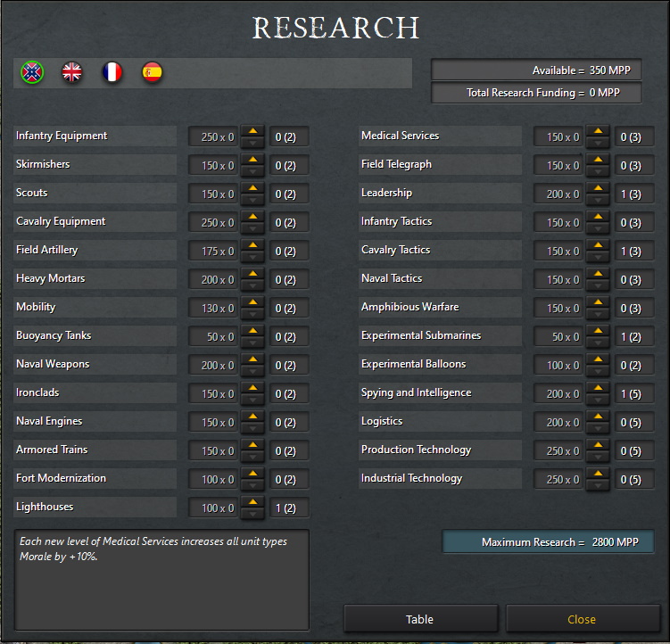
Task: Increase Field Artillery research investment
Action: tap(253, 245)
